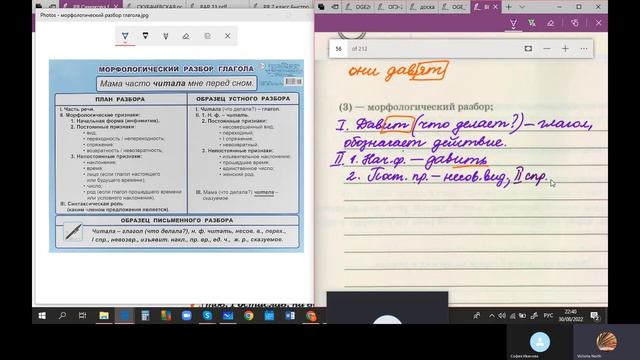The image size is (640, 360).
Task: Open Skype from the taskbar
Action: [x=207, y=316]
